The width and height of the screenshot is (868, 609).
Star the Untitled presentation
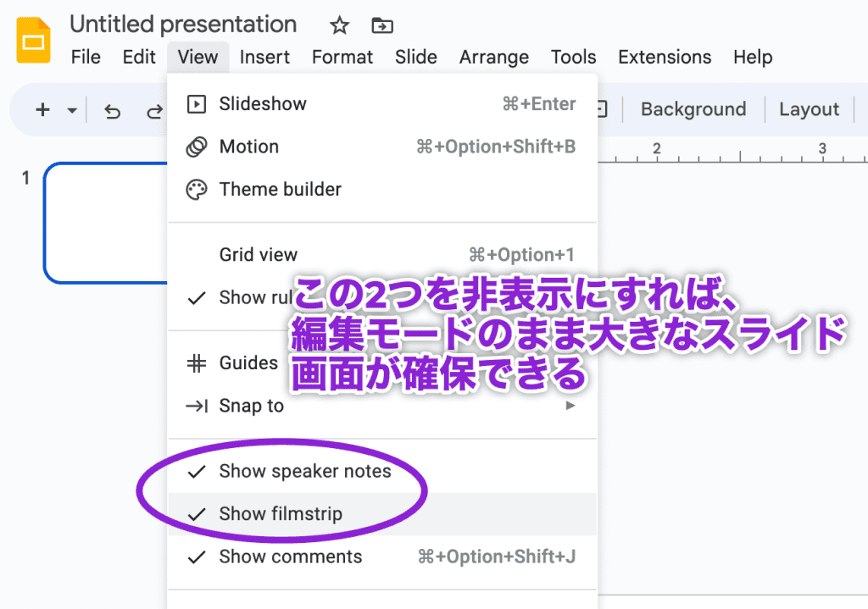339,25
